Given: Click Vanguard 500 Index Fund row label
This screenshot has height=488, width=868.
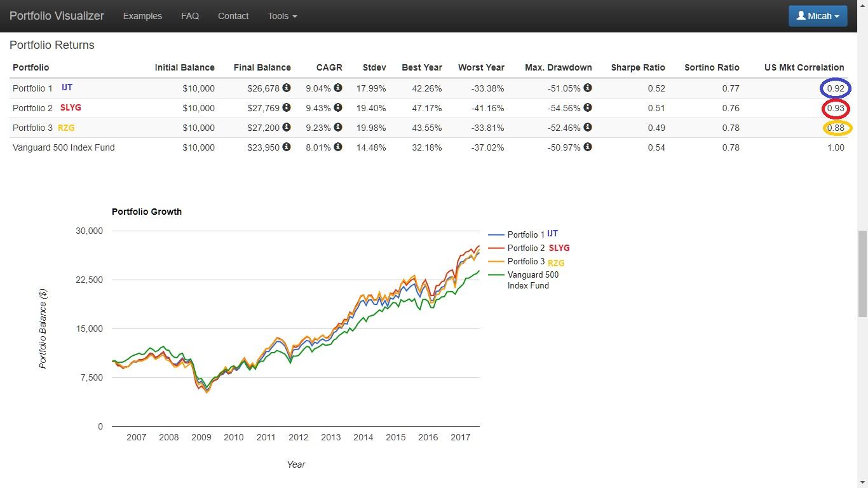Looking at the screenshot, I should click(x=64, y=147).
